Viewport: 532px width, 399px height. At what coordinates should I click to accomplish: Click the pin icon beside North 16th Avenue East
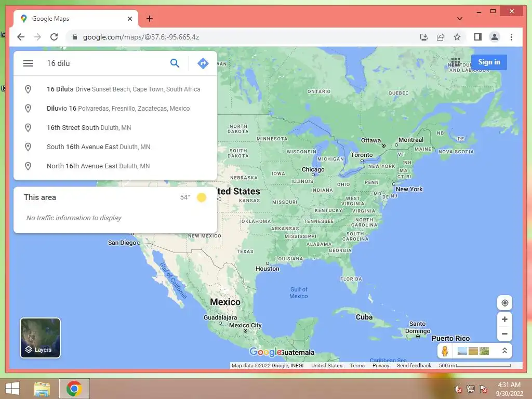tap(28, 166)
